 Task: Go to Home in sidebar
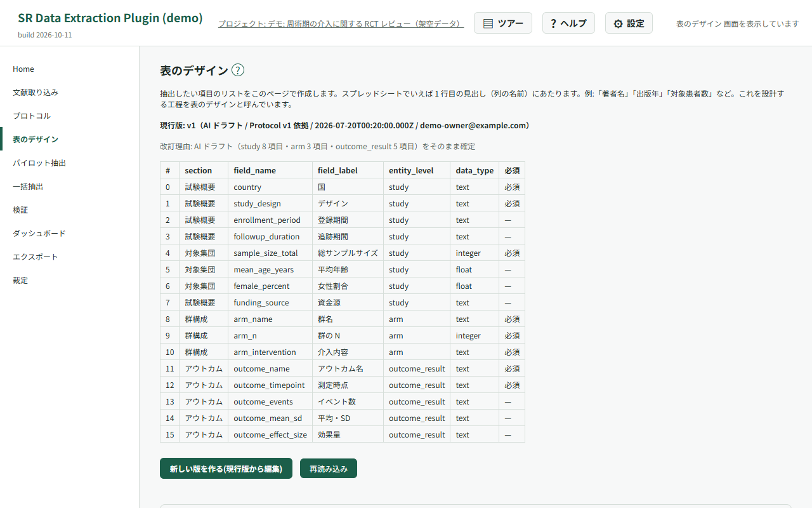click(70, 69)
